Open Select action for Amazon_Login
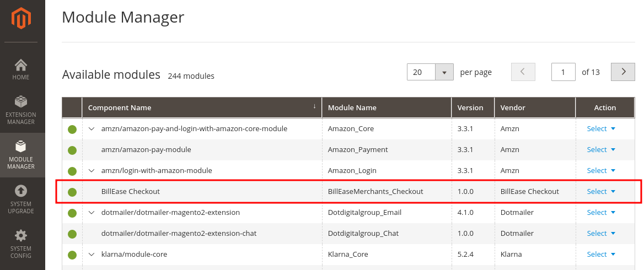Screen dimensions: 644x270 click(x=602, y=170)
